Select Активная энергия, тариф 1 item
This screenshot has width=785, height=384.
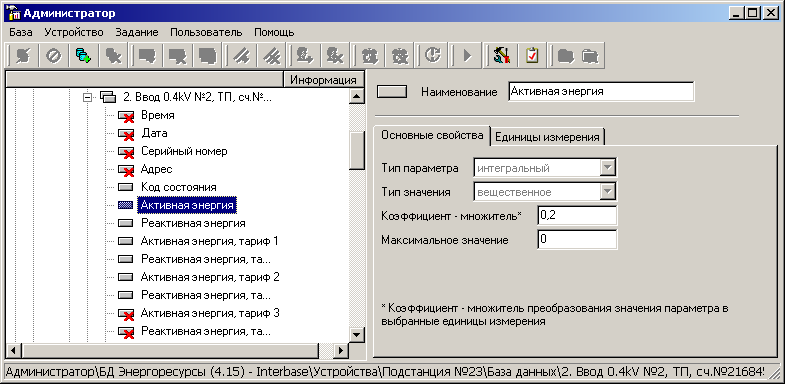[x=209, y=241]
